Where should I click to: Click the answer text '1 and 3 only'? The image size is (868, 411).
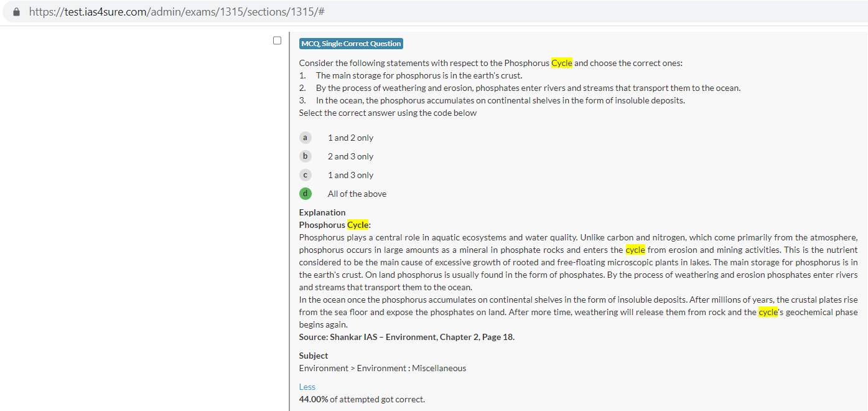tap(350, 175)
